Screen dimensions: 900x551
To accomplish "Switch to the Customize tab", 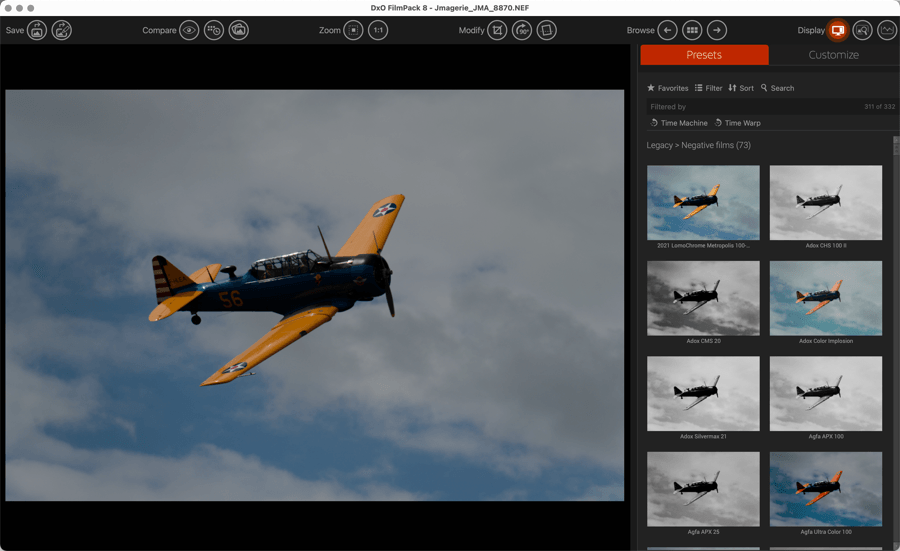I will coord(833,55).
